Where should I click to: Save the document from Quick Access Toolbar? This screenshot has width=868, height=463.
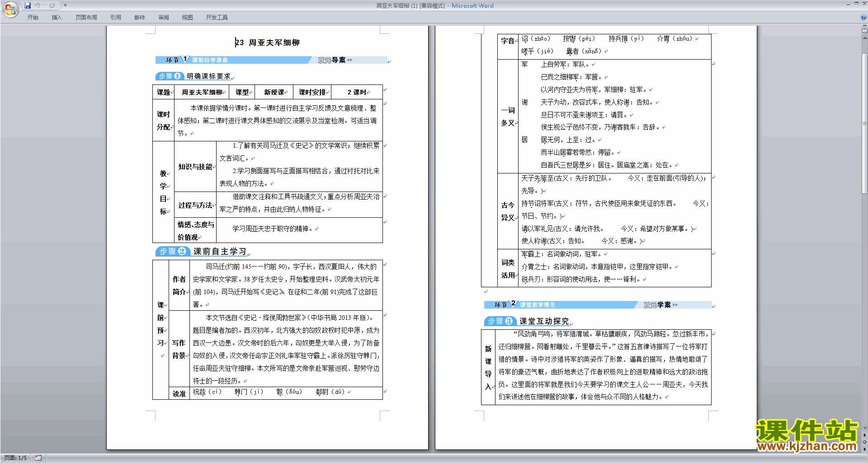(x=28, y=5)
